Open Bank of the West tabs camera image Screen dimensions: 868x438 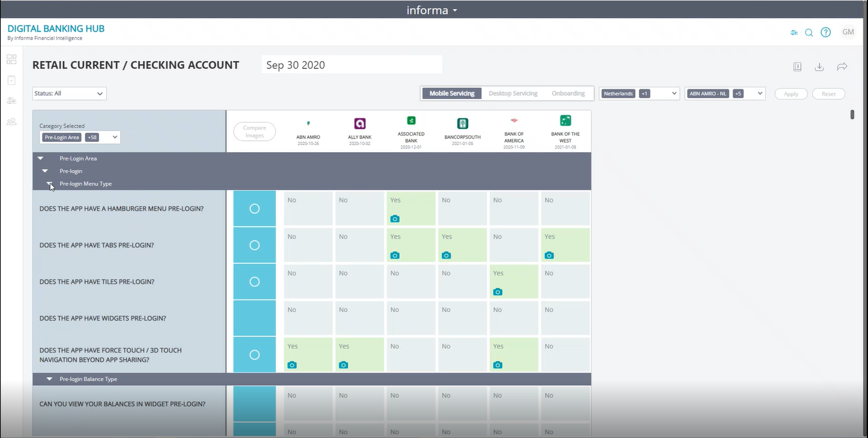pyautogui.click(x=549, y=256)
